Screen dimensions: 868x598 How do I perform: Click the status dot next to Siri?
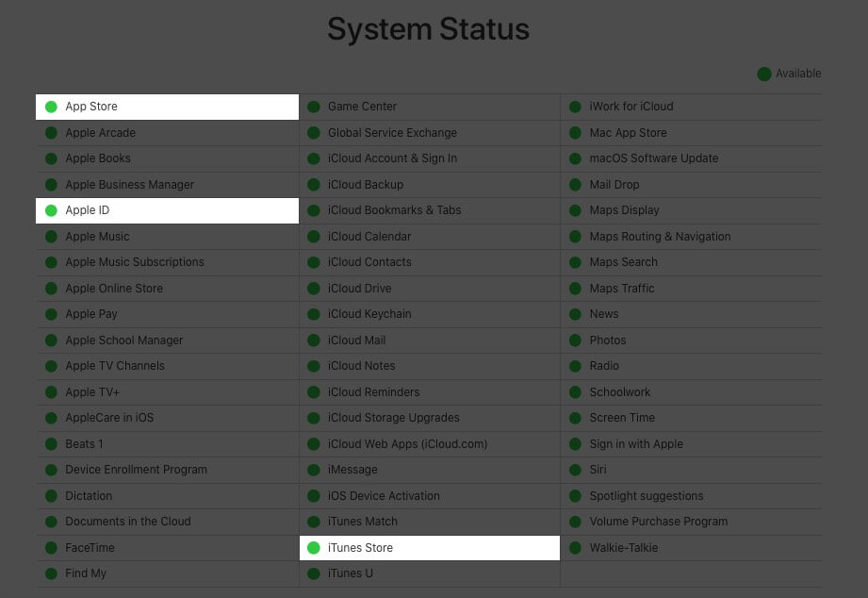(x=575, y=470)
